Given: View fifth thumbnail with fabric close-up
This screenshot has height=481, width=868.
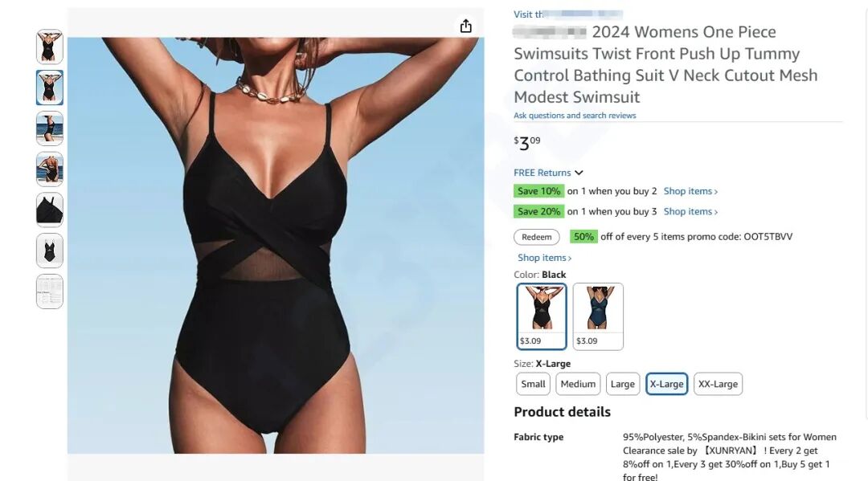Looking at the screenshot, I should pos(50,210).
